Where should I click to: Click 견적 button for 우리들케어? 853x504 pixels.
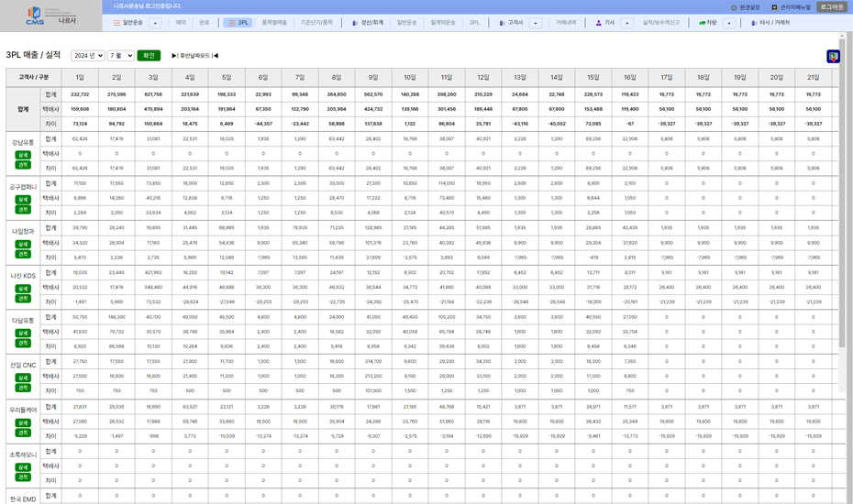point(23,433)
